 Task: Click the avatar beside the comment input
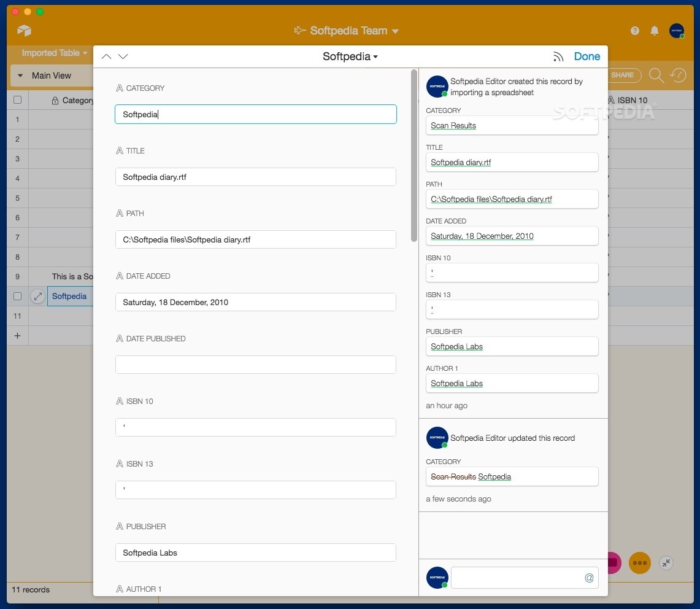pyautogui.click(x=437, y=578)
